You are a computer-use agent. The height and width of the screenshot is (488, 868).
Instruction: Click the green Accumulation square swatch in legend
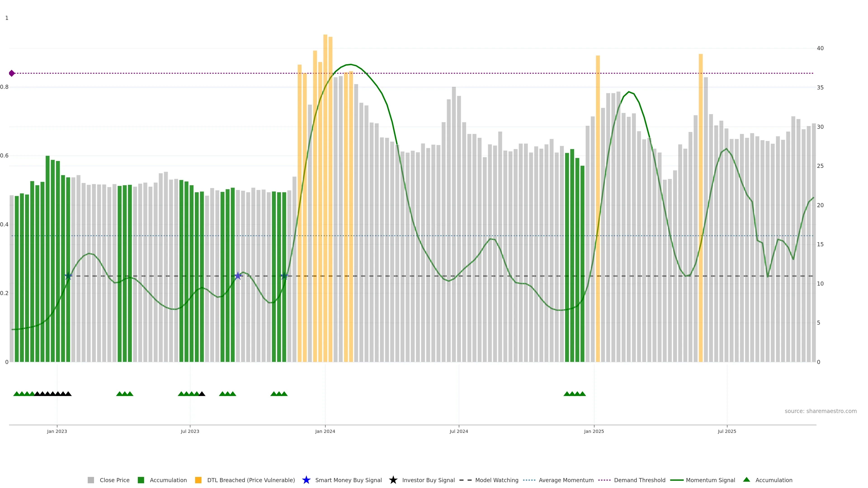pos(141,480)
